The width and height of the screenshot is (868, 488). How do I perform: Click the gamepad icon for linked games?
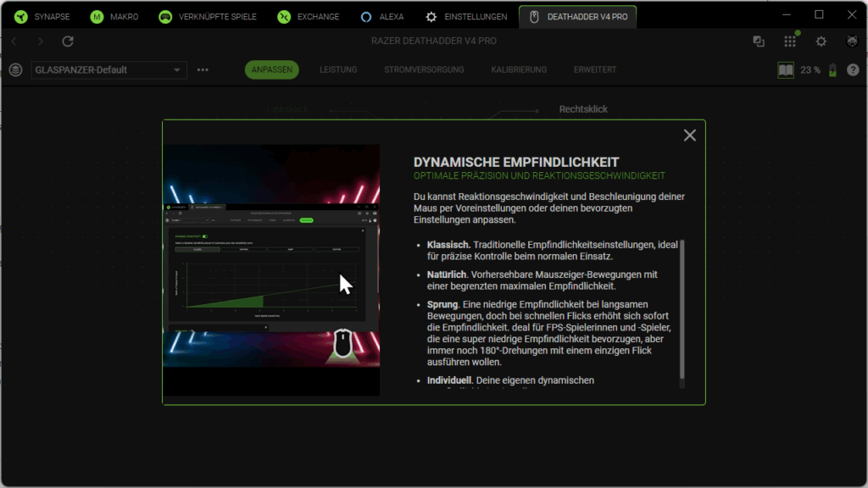(165, 17)
